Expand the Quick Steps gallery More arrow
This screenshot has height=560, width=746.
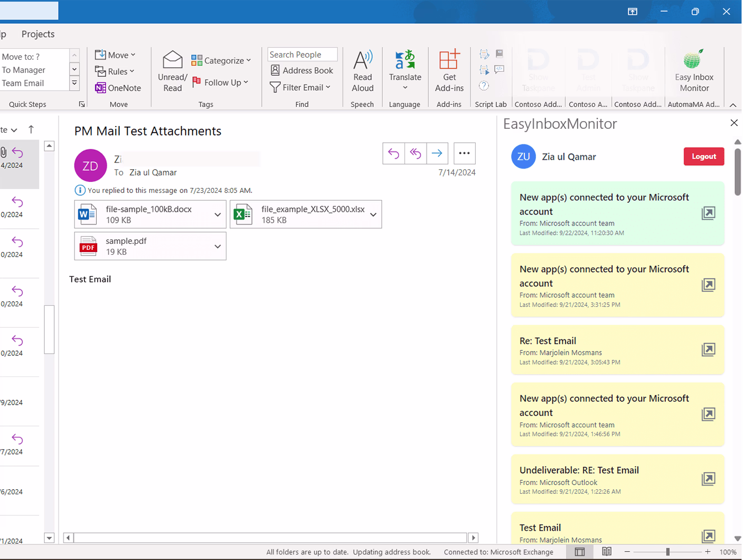[75, 83]
